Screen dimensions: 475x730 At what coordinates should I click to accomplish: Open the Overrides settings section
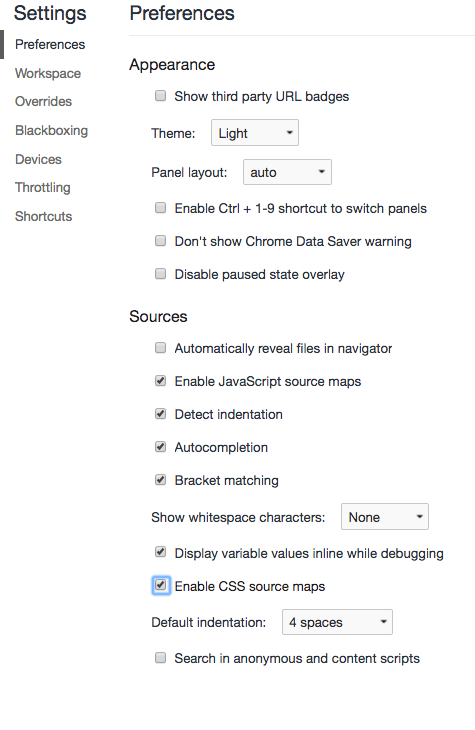pyautogui.click(x=43, y=101)
